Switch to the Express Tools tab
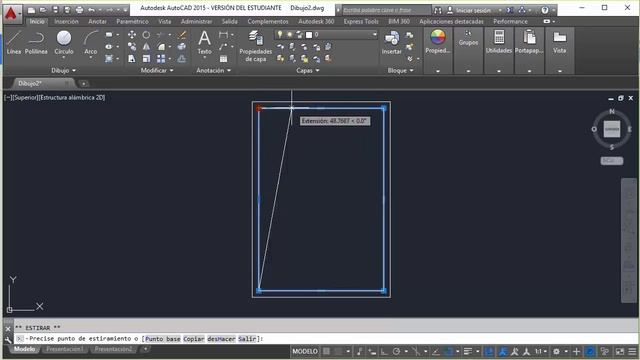 click(x=361, y=21)
